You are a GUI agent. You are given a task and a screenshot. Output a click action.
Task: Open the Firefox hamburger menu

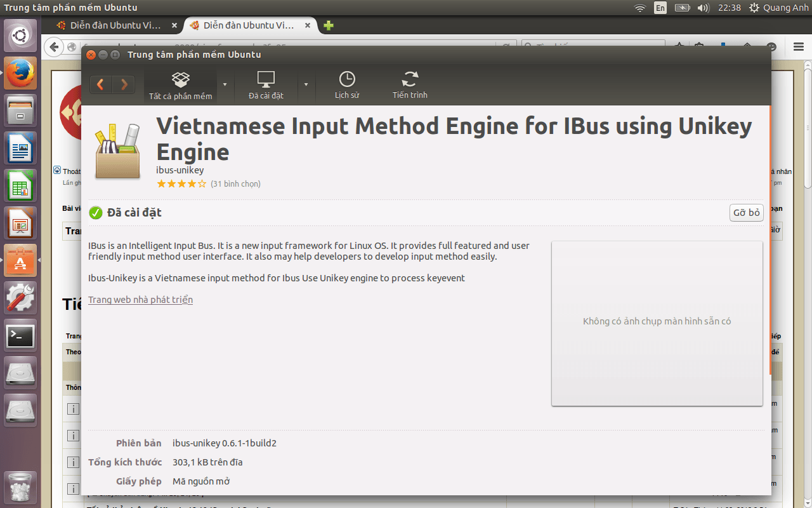click(799, 46)
